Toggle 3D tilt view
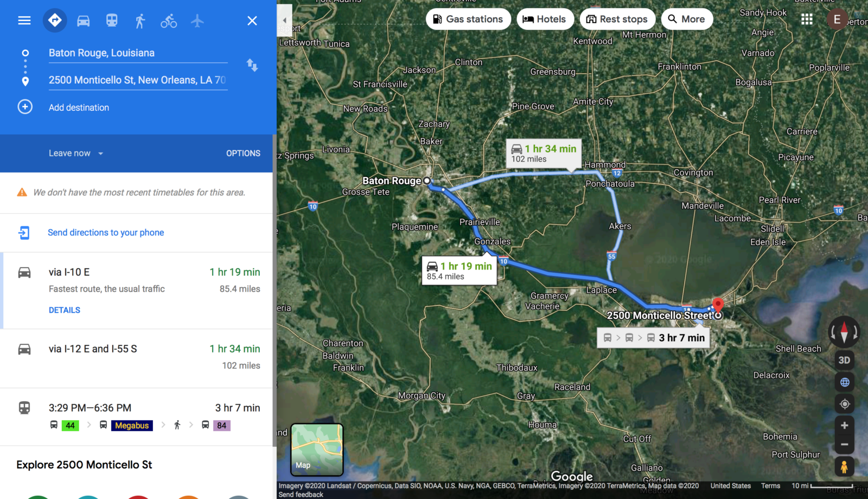 click(x=844, y=360)
